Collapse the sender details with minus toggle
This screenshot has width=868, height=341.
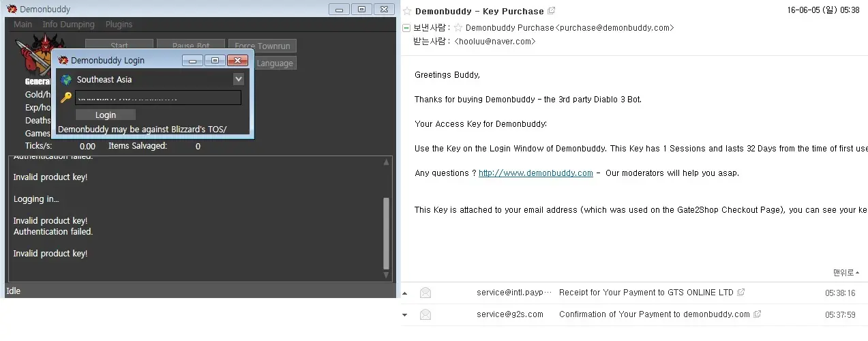pyautogui.click(x=407, y=28)
